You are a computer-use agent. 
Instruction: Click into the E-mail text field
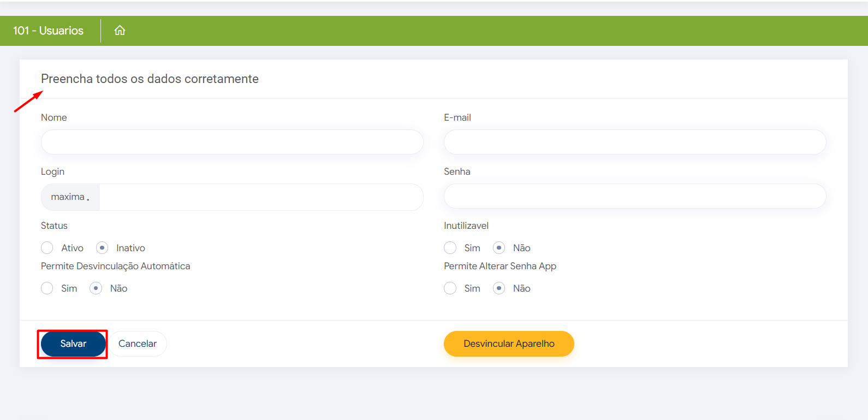pos(634,142)
